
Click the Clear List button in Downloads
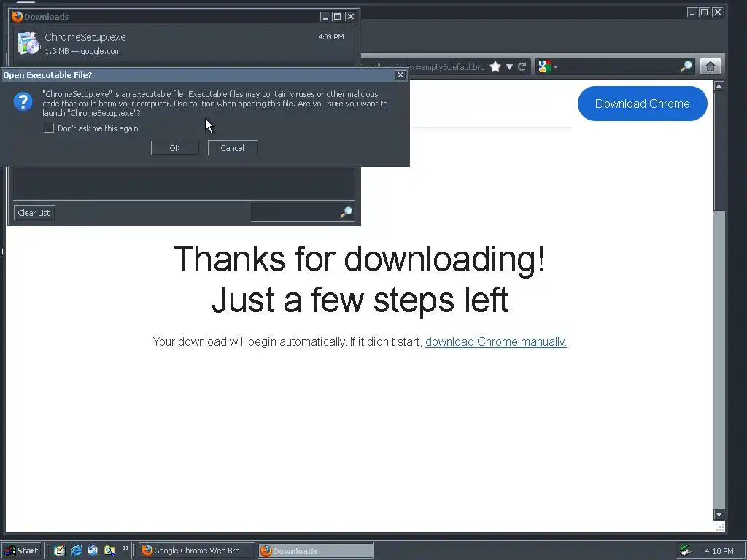[x=34, y=213]
